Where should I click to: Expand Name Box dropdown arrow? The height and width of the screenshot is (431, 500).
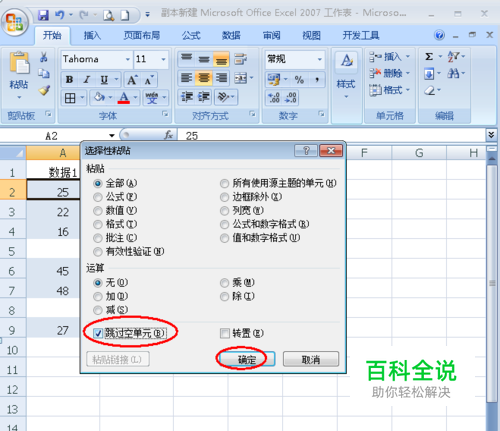pos(112,135)
